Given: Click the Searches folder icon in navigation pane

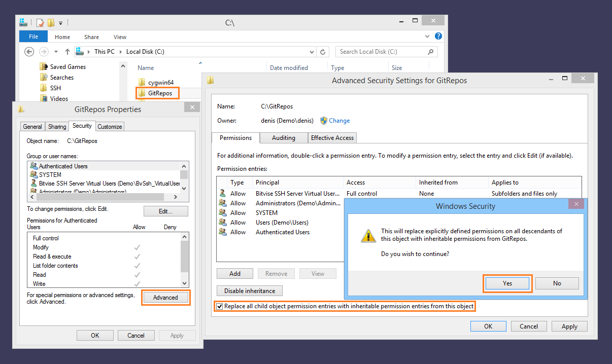Looking at the screenshot, I should point(44,77).
